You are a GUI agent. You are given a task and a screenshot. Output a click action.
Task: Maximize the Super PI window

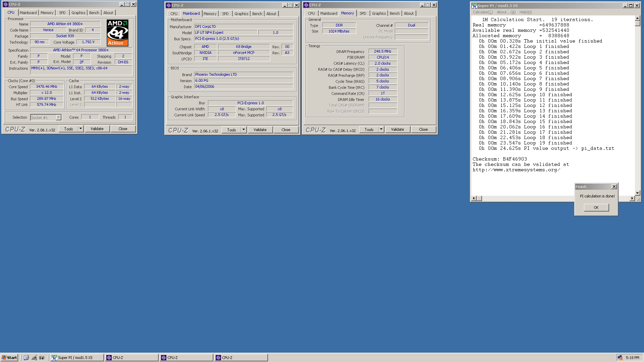(x=631, y=6)
